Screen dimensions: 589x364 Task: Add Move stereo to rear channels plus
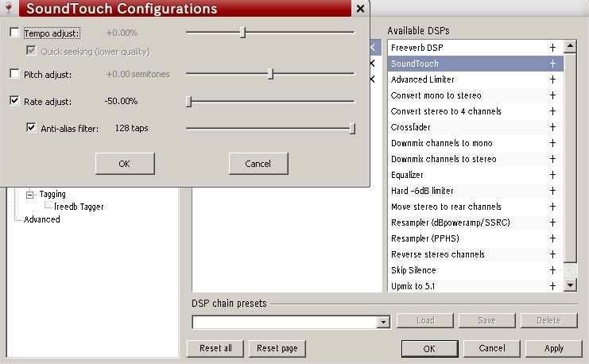pyautogui.click(x=552, y=207)
